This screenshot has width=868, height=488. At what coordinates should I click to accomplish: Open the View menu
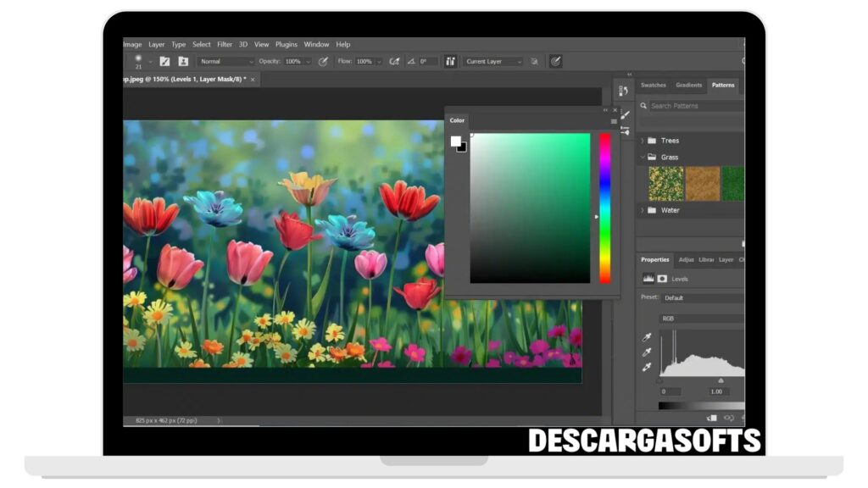point(261,44)
